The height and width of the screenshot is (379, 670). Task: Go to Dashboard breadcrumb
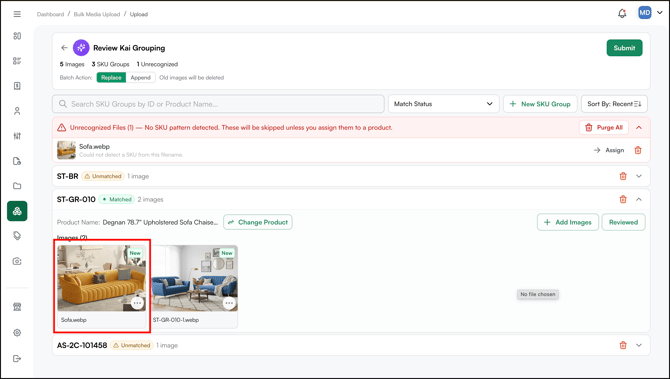point(50,14)
